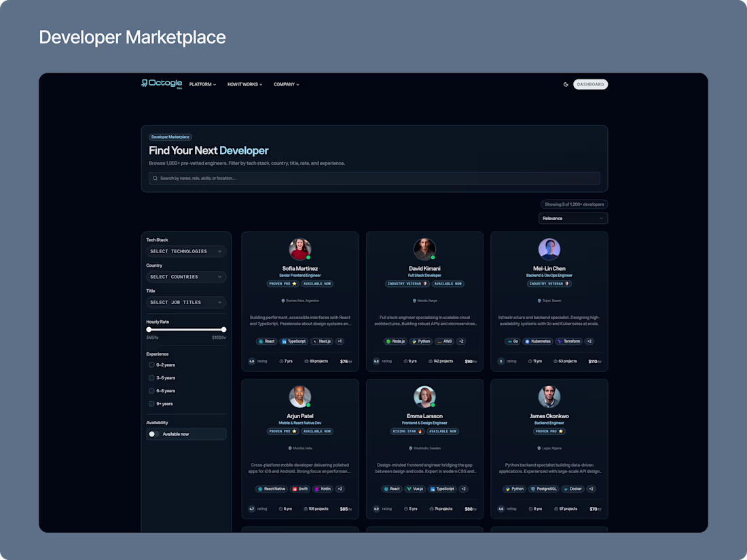Expand the +2 more skills on David Kimani's card
747x560 pixels.
(461, 341)
